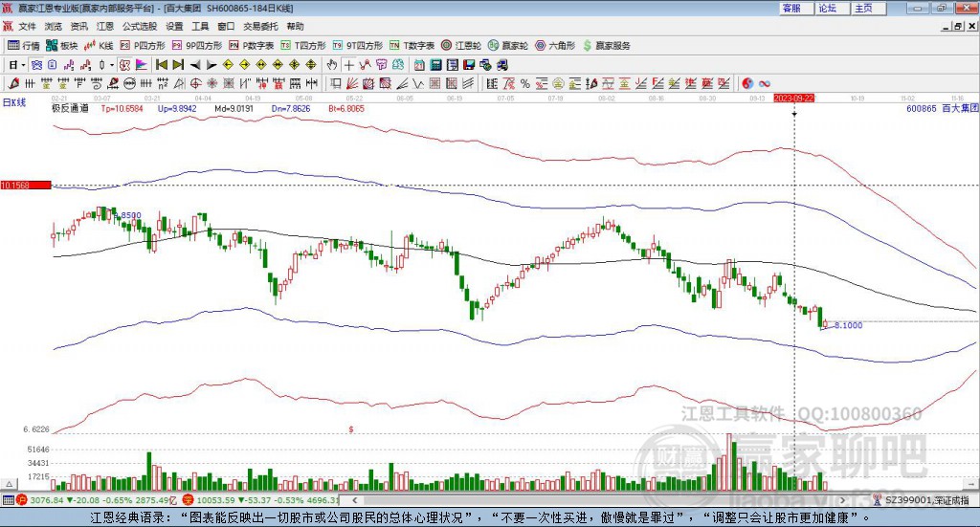
Task: Click the up triangle at volume panel
Action: coord(10,484)
